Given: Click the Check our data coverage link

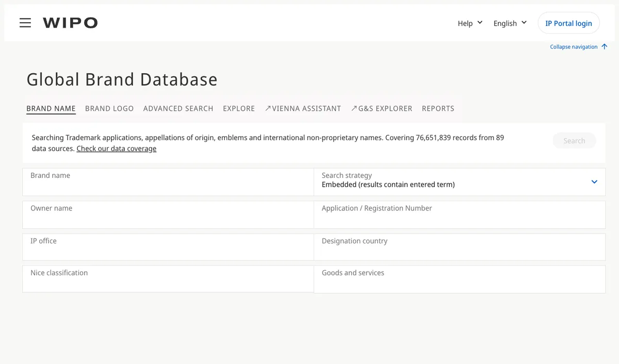Looking at the screenshot, I should click(x=117, y=148).
